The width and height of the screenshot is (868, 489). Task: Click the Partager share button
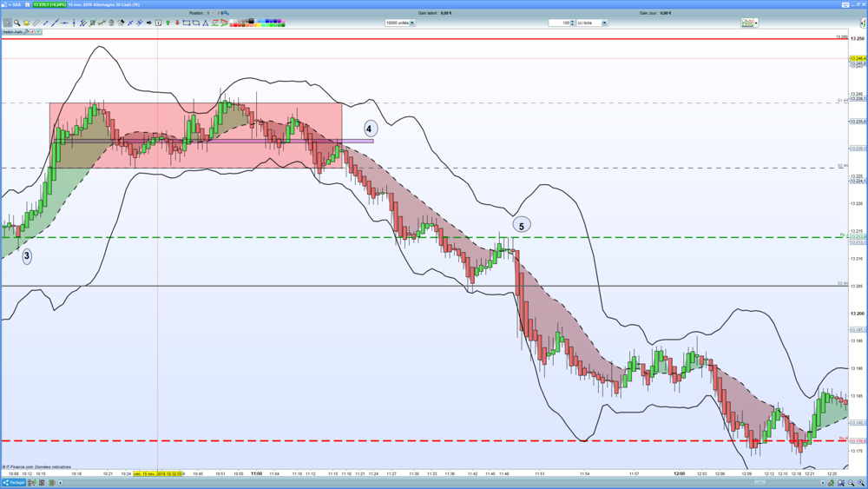click(14, 483)
